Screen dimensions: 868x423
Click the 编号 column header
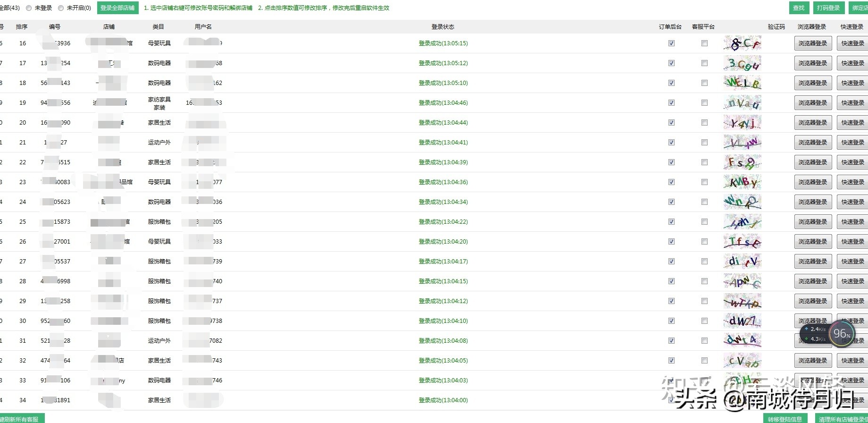click(55, 27)
